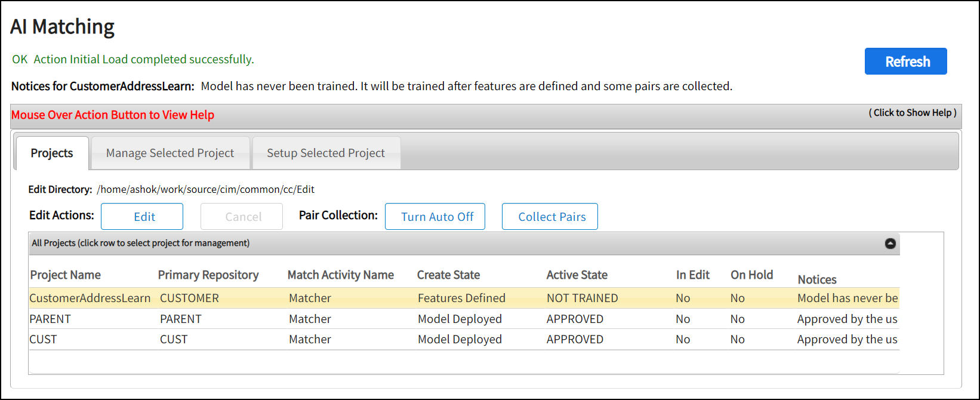Click the Active State column header
The image size is (980, 400).
click(x=577, y=275)
